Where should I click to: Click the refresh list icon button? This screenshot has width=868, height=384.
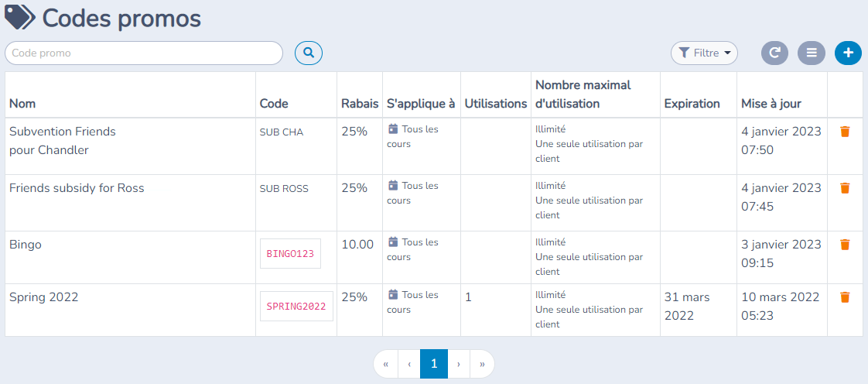click(774, 53)
